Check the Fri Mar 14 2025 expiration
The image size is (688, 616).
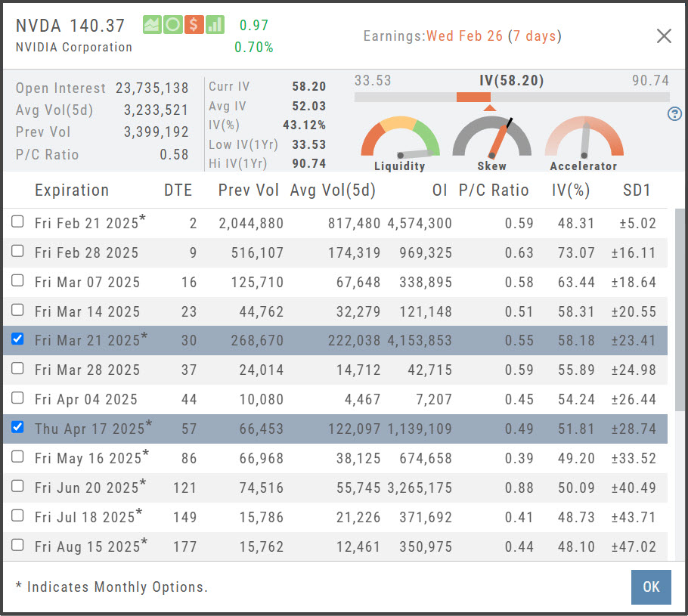[17, 310]
